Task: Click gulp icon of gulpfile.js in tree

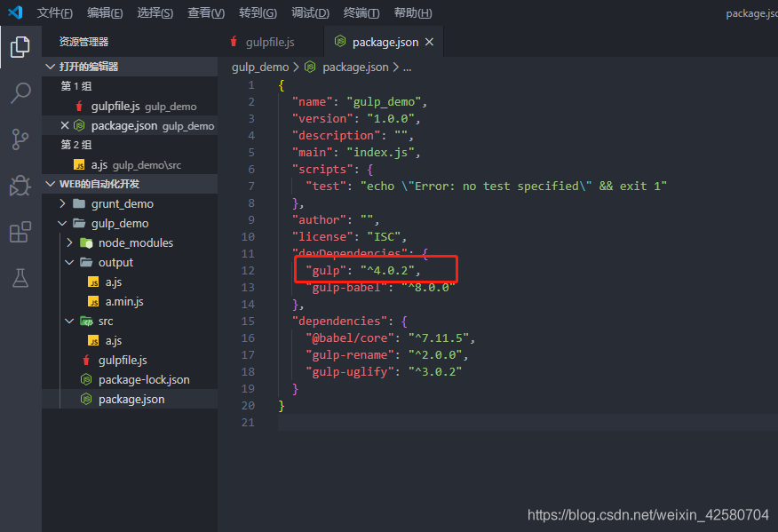Action: click(x=86, y=361)
